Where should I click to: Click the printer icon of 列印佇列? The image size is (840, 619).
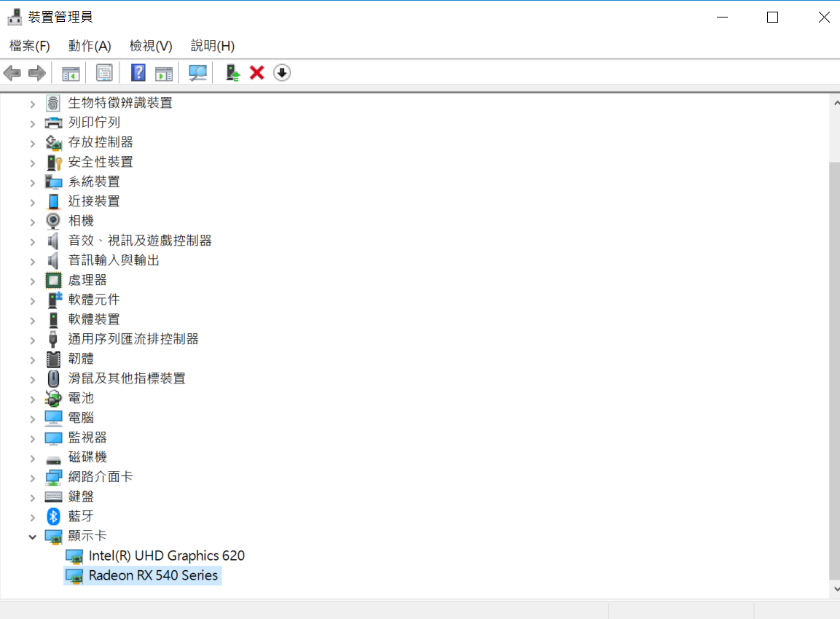pyautogui.click(x=53, y=122)
